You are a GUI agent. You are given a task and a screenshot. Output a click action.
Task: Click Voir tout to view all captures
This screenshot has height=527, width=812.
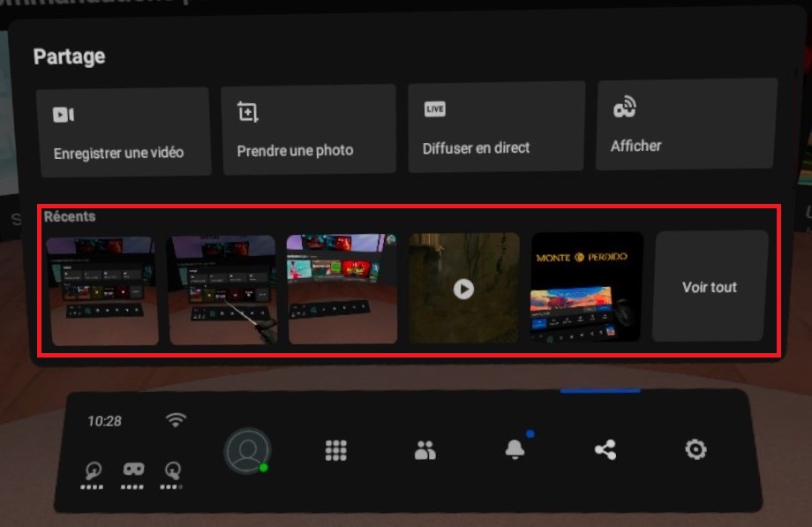pyautogui.click(x=710, y=286)
